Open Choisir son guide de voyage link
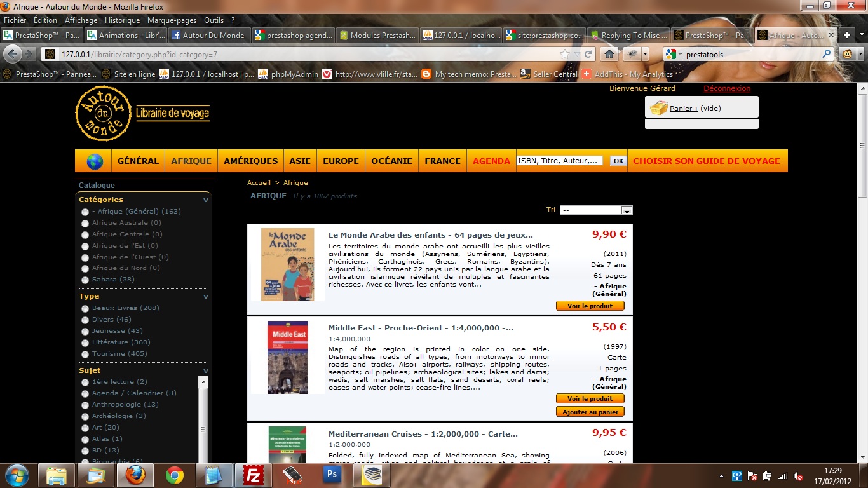868x488 pixels. [x=706, y=161]
